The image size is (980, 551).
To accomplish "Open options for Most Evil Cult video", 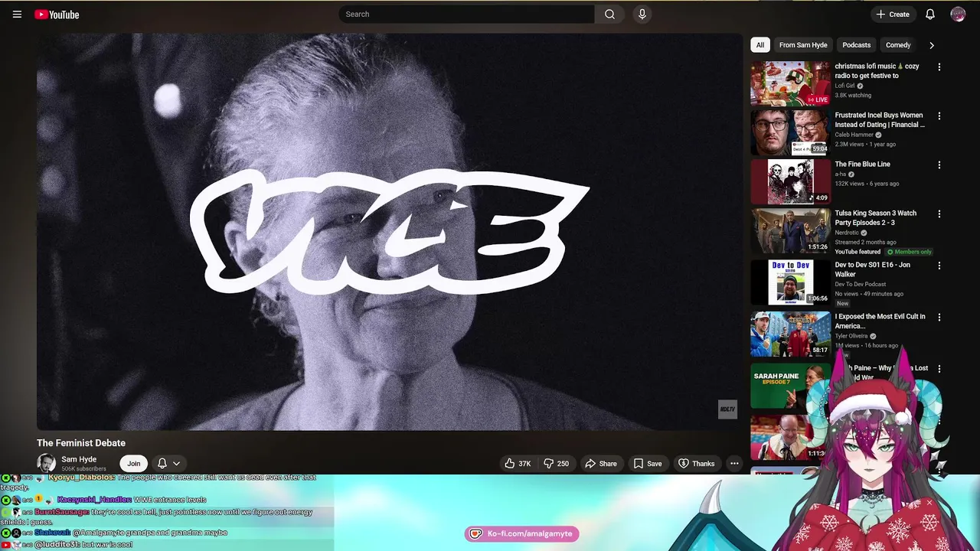I will [x=939, y=318].
